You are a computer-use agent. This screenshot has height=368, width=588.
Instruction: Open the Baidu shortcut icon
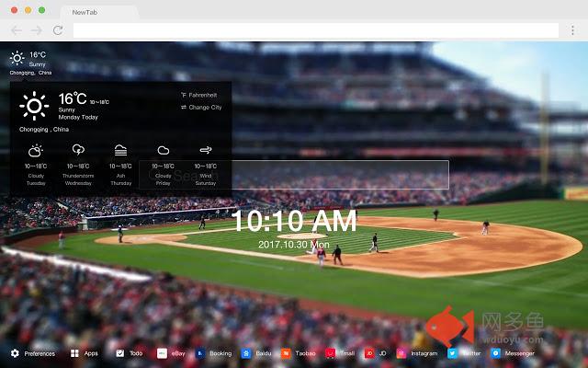pyautogui.click(x=246, y=353)
